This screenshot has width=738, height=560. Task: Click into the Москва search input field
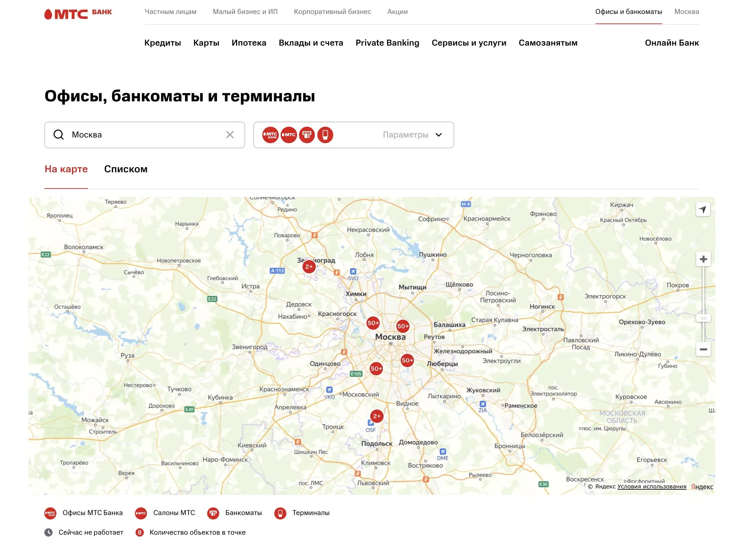point(144,135)
